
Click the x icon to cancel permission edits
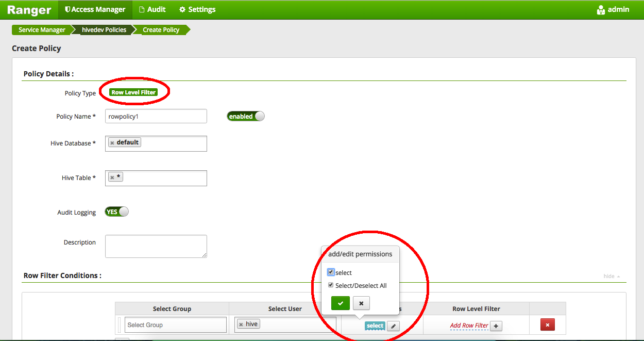point(361,303)
